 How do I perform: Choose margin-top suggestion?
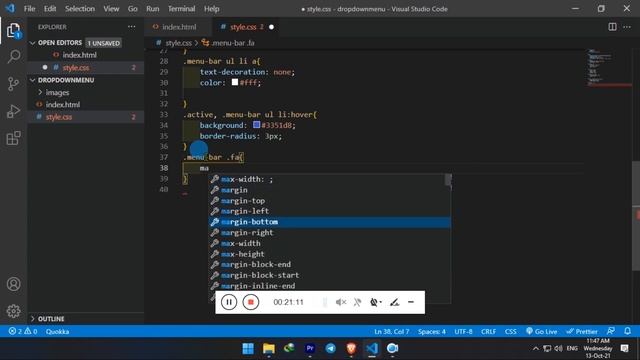330,200
